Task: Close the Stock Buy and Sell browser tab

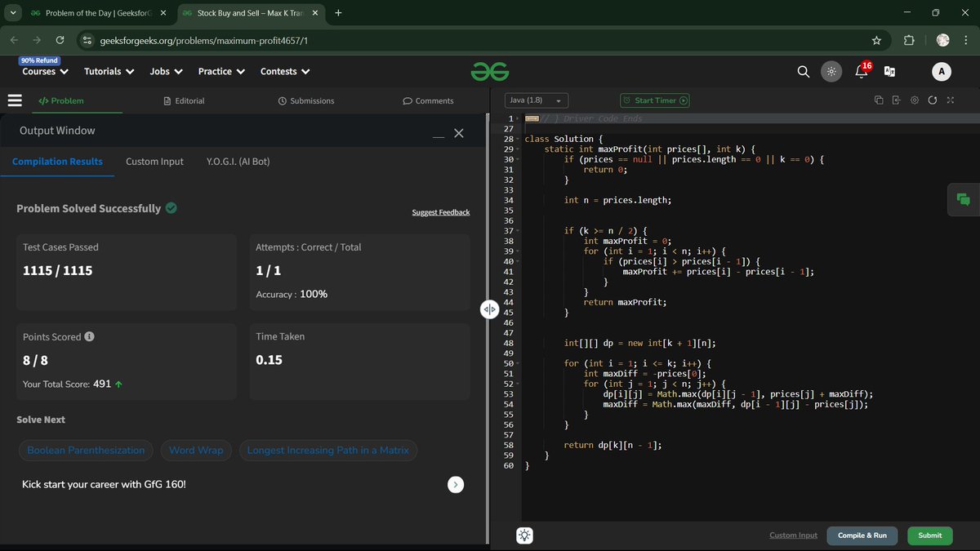Action: [x=316, y=13]
